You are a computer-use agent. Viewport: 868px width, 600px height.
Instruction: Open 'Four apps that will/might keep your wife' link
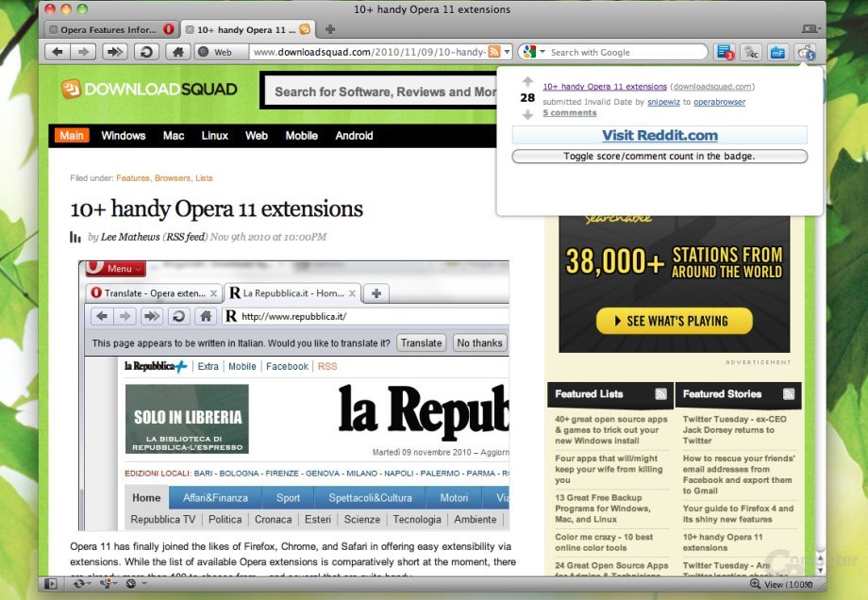pos(609,469)
